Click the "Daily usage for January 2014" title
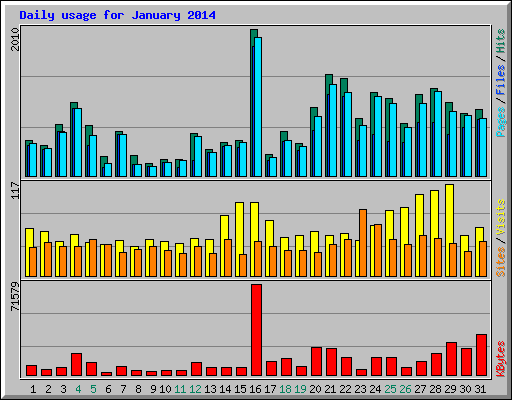The width and height of the screenshot is (512, 400). (x=117, y=15)
